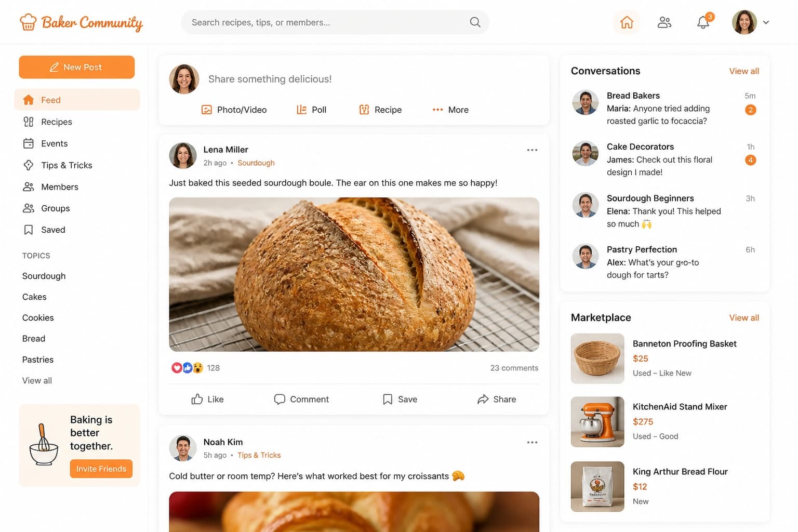Image resolution: width=798 pixels, height=532 pixels.
Task: Open Lena Miller's profile name
Action: pos(225,150)
